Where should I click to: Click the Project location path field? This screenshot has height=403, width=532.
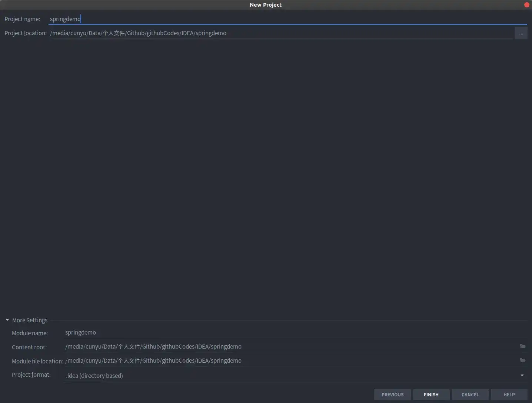282,33
